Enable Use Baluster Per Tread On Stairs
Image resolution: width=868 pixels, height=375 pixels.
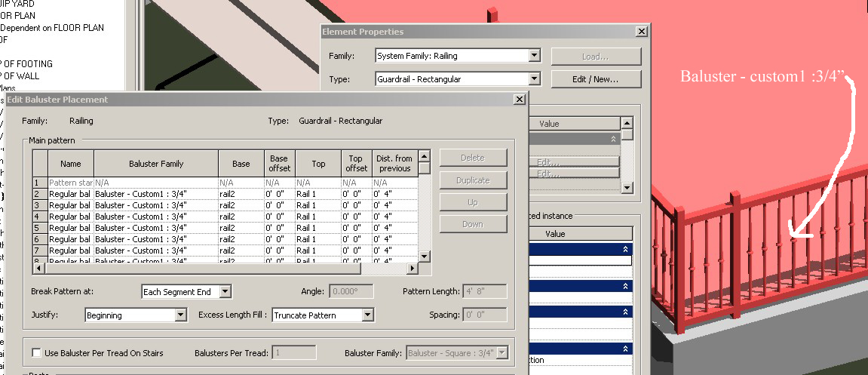37,353
